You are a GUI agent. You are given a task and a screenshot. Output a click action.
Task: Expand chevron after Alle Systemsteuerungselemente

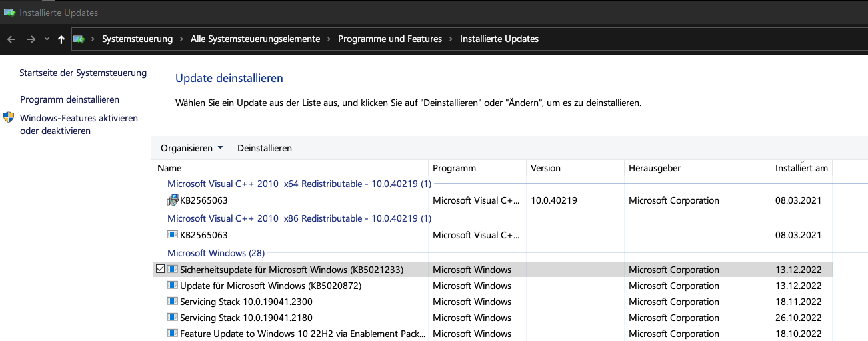point(329,39)
